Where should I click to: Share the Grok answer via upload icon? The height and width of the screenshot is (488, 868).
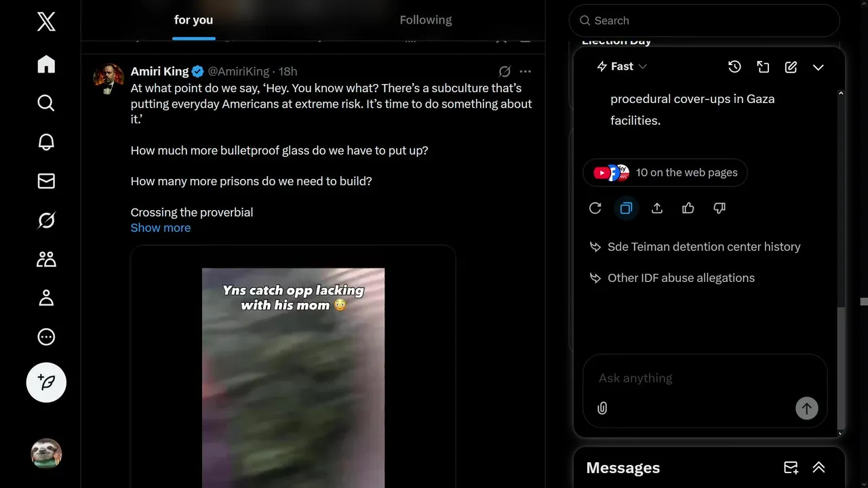click(x=657, y=208)
